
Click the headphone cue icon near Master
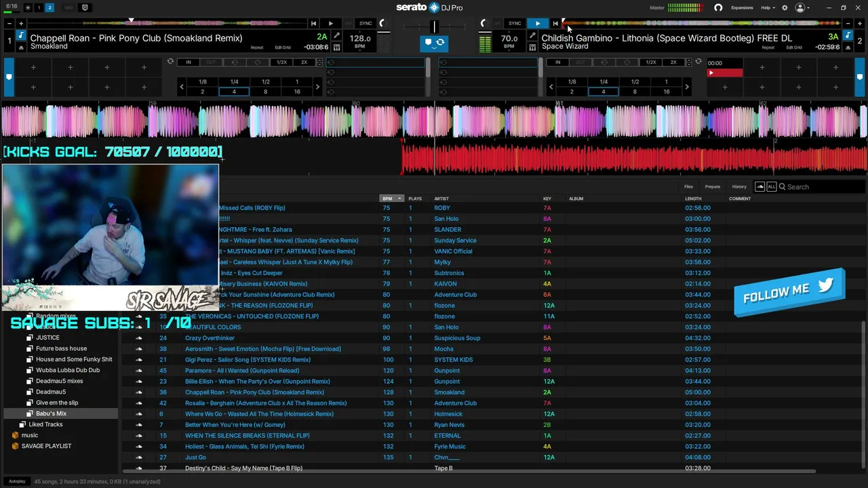click(x=718, y=7)
